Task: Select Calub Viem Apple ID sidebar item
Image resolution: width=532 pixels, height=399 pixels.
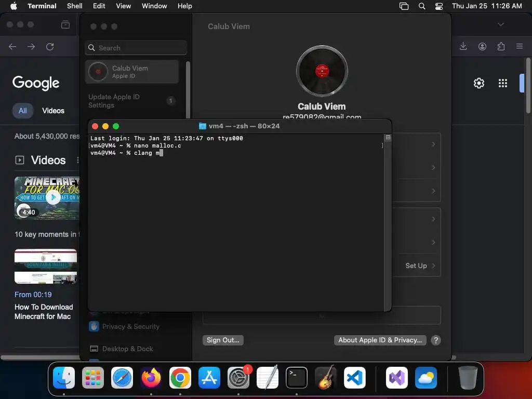Action: click(x=132, y=72)
